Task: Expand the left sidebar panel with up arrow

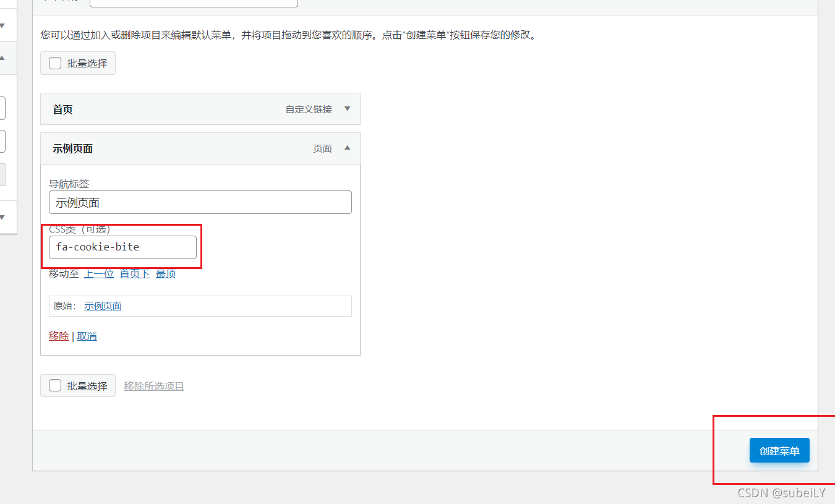Action: click(2, 58)
